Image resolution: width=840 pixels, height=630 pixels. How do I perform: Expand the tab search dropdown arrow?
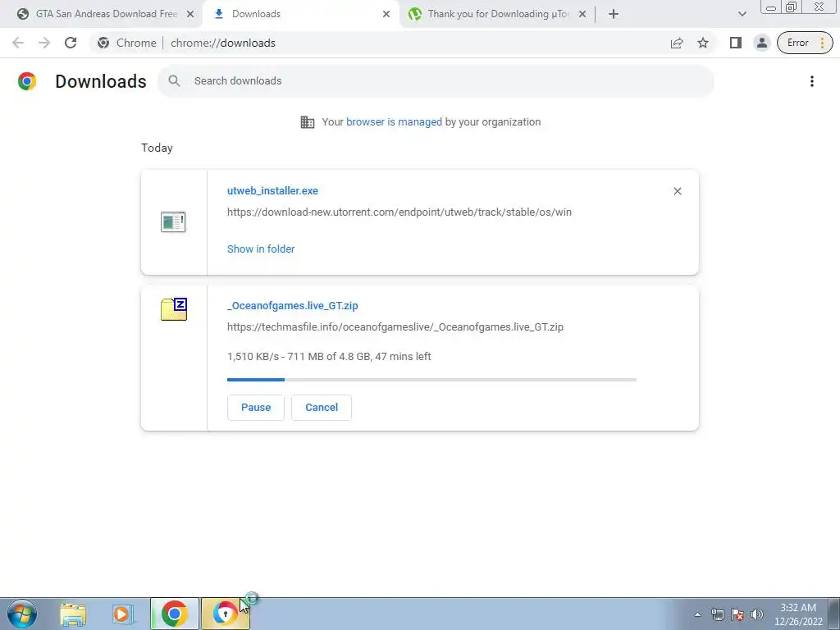tap(742, 15)
